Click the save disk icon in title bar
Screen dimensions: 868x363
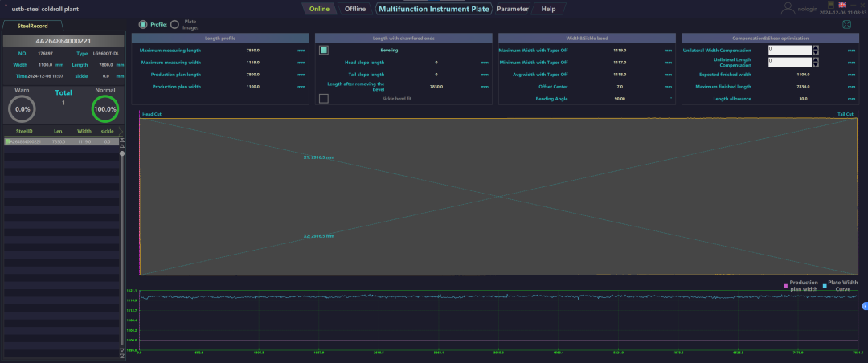[x=831, y=5]
